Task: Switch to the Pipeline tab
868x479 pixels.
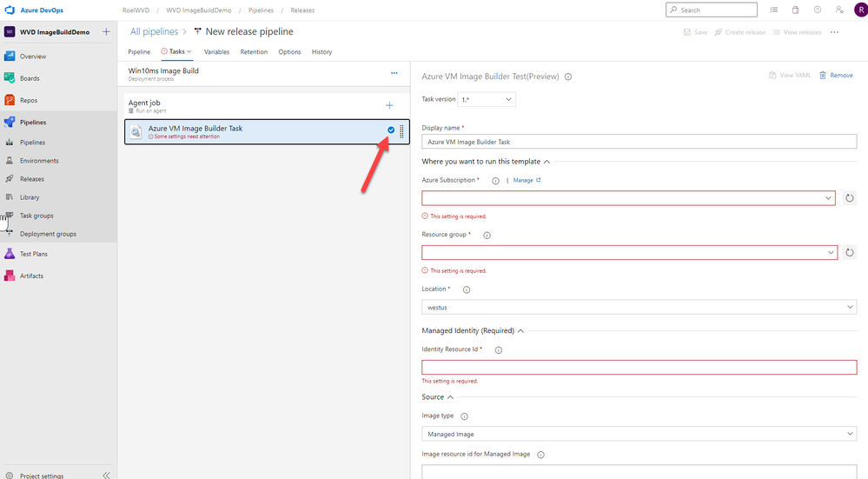Action: click(x=139, y=51)
